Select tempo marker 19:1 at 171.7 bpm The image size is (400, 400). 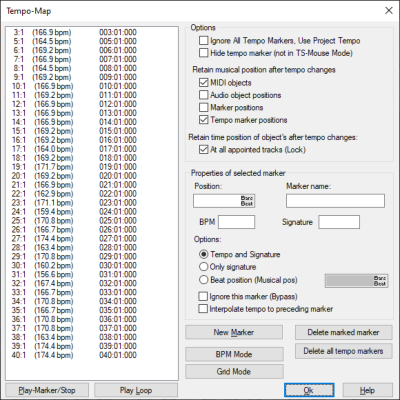click(74, 167)
